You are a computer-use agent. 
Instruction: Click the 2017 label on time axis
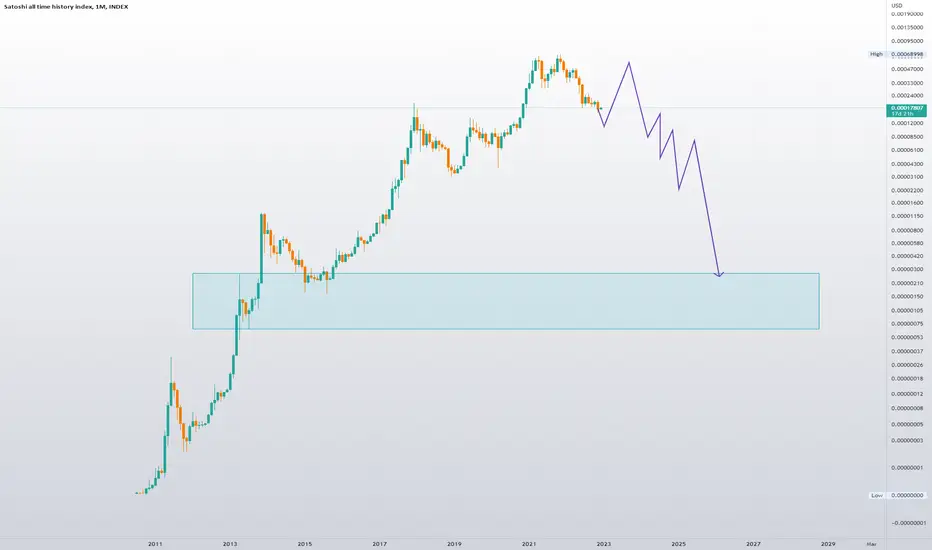[379, 543]
